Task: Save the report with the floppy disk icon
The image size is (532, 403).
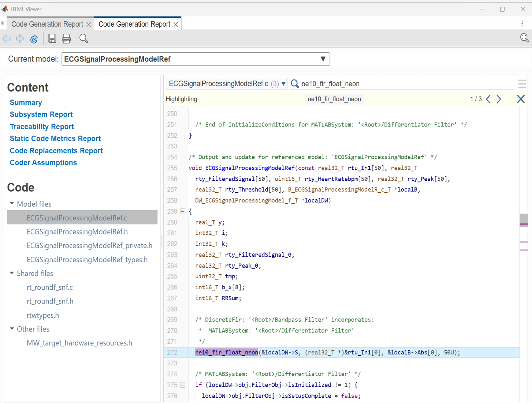Action: (52, 38)
